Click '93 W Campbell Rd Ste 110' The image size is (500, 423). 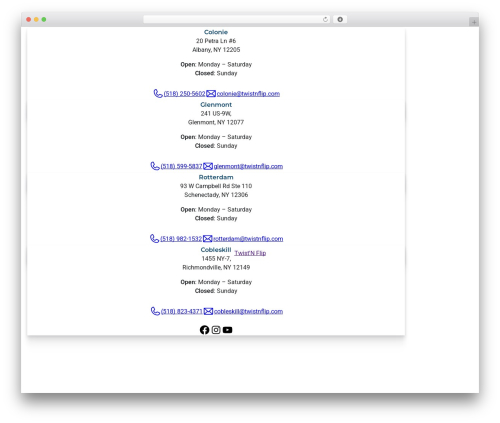[216, 186]
